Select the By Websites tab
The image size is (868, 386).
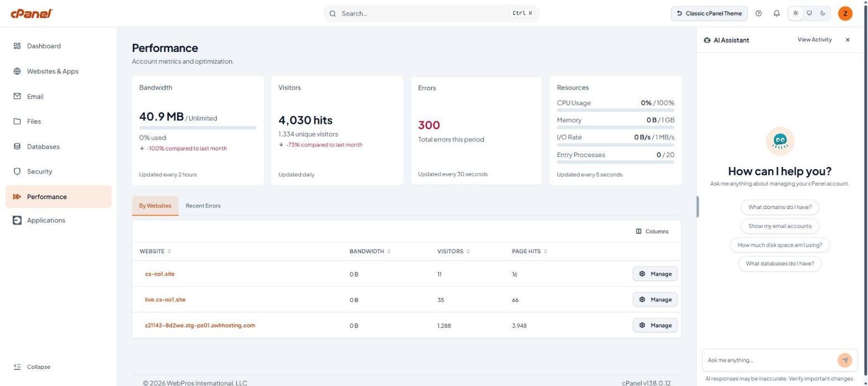155,206
